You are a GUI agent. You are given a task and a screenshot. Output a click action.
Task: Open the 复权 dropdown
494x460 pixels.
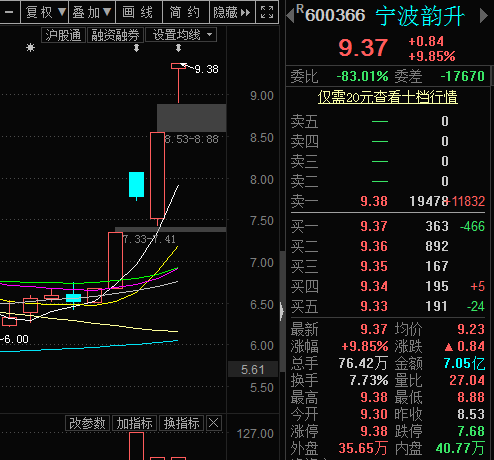click(44, 12)
